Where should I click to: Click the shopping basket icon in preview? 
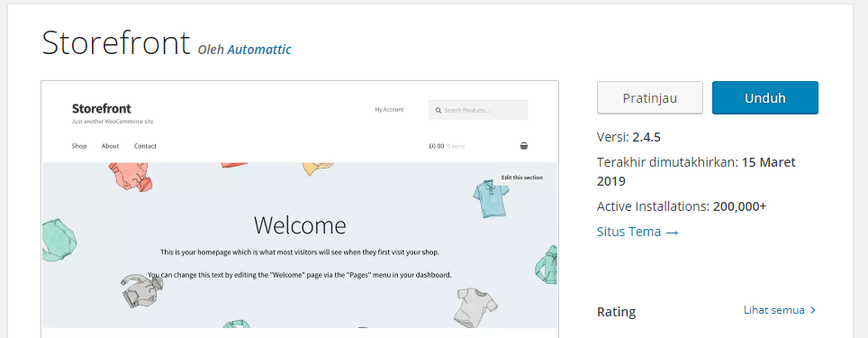click(x=524, y=146)
